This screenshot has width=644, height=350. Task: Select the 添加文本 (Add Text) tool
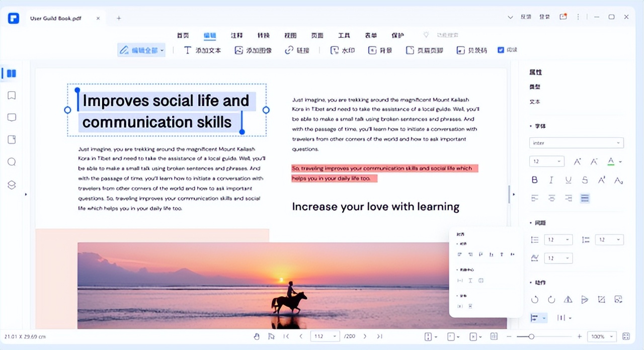pyautogui.click(x=202, y=50)
